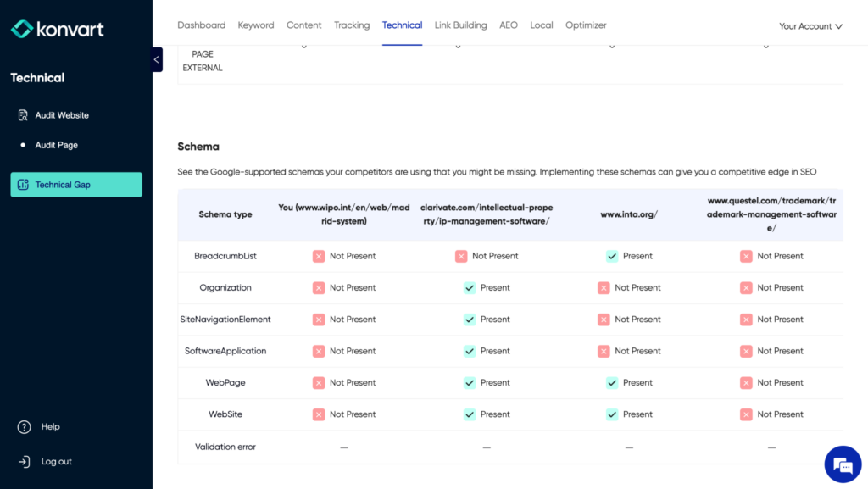868x489 pixels.
Task: Open the Link Building tab
Action: pos(460,25)
